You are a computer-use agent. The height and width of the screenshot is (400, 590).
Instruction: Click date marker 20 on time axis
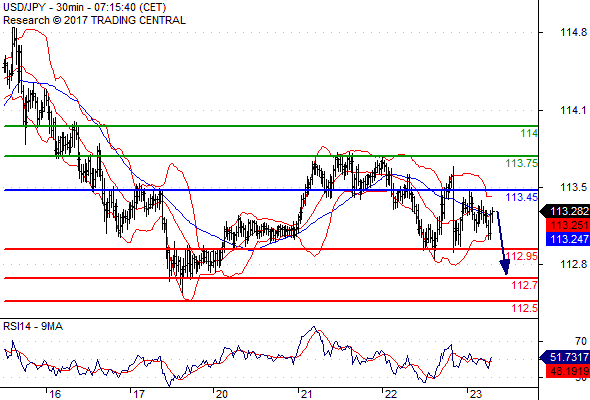pos(222,394)
